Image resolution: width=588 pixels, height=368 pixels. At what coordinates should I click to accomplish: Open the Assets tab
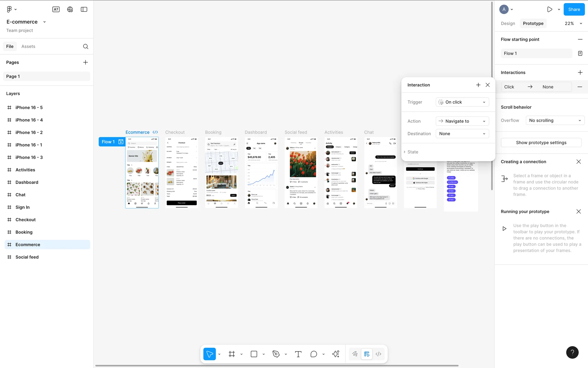pyautogui.click(x=28, y=47)
